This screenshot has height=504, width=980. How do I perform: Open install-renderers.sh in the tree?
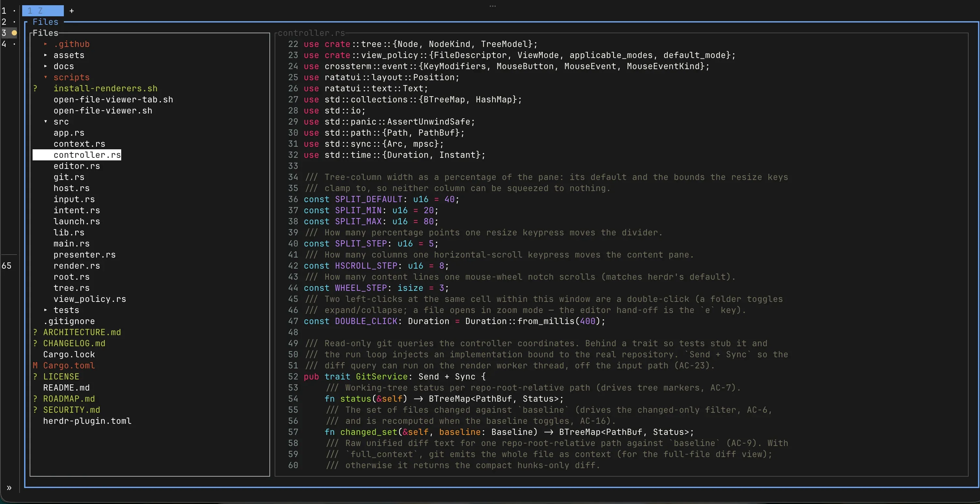105,88
